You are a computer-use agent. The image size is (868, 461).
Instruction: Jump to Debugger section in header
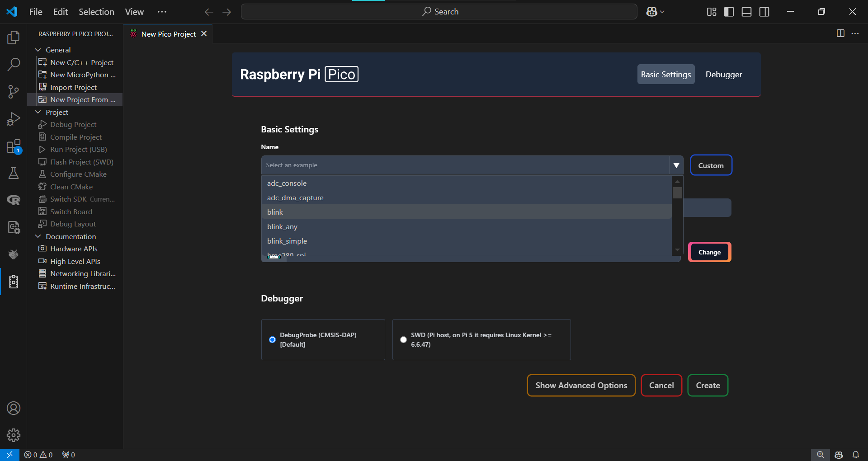pos(724,75)
